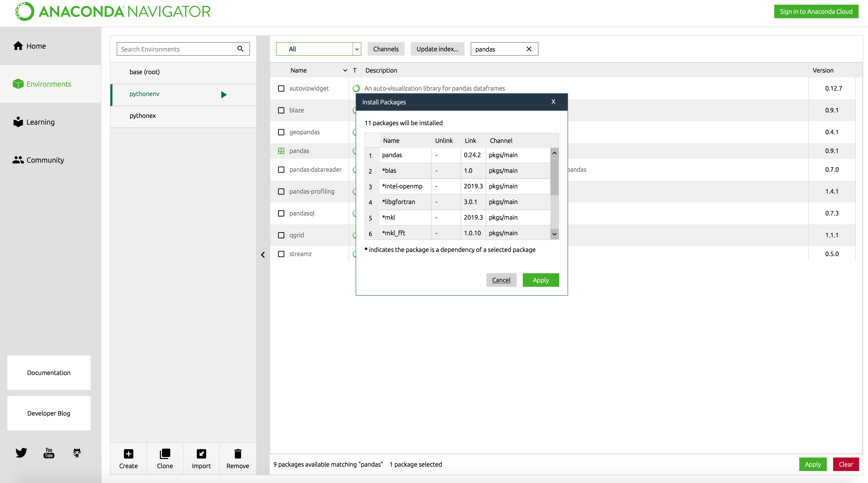
Task: Open the GitHub octocat icon
Action: tap(77, 453)
